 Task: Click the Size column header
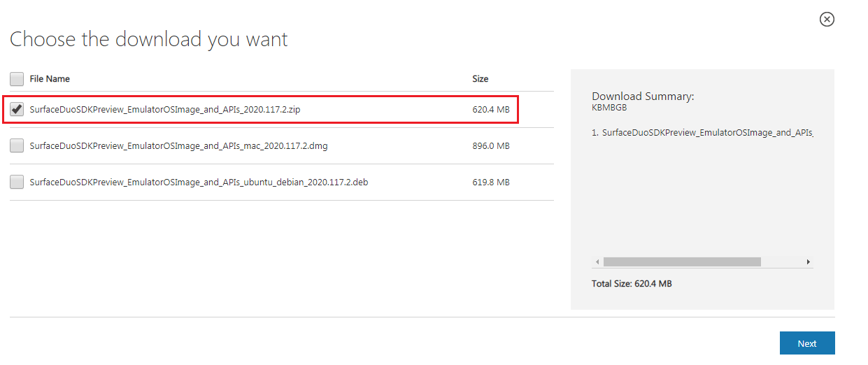click(481, 79)
